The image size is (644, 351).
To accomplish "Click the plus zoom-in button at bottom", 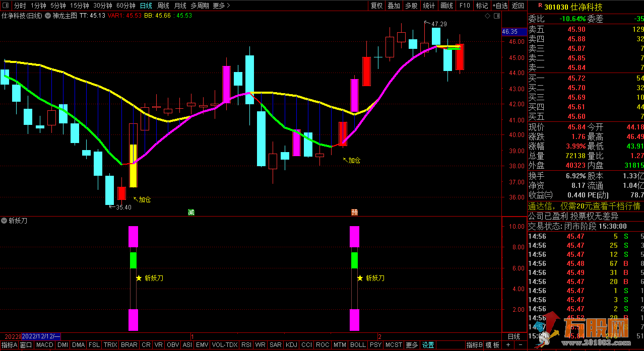I will pyautogui.click(x=507, y=345).
